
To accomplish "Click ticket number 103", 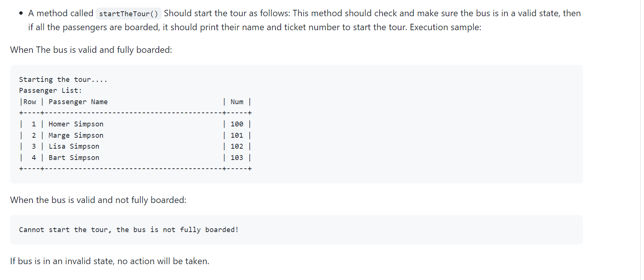I will (x=237, y=158).
